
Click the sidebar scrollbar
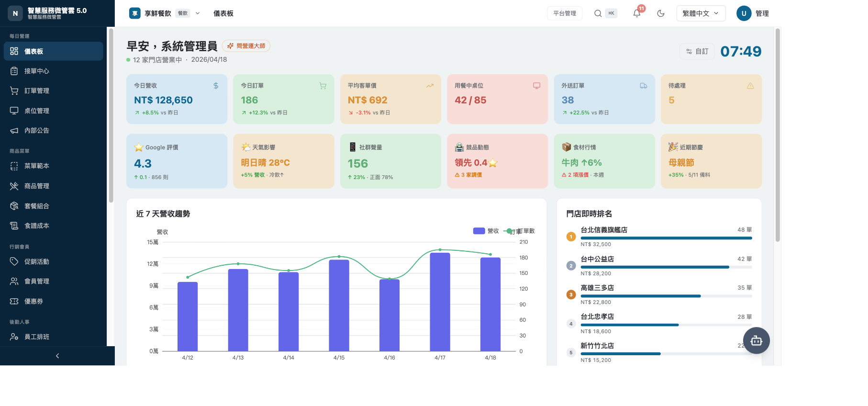pos(111,115)
